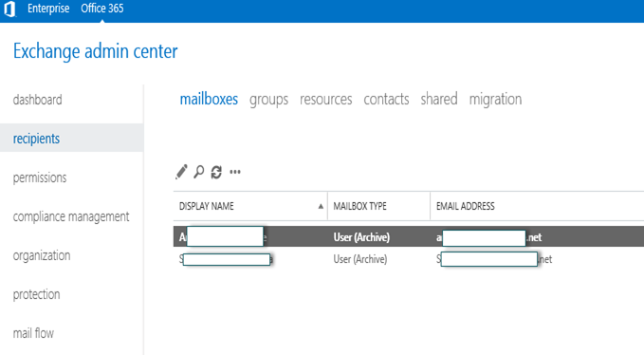Switch to the groups tab
The image size is (644, 355).
tap(269, 100)
